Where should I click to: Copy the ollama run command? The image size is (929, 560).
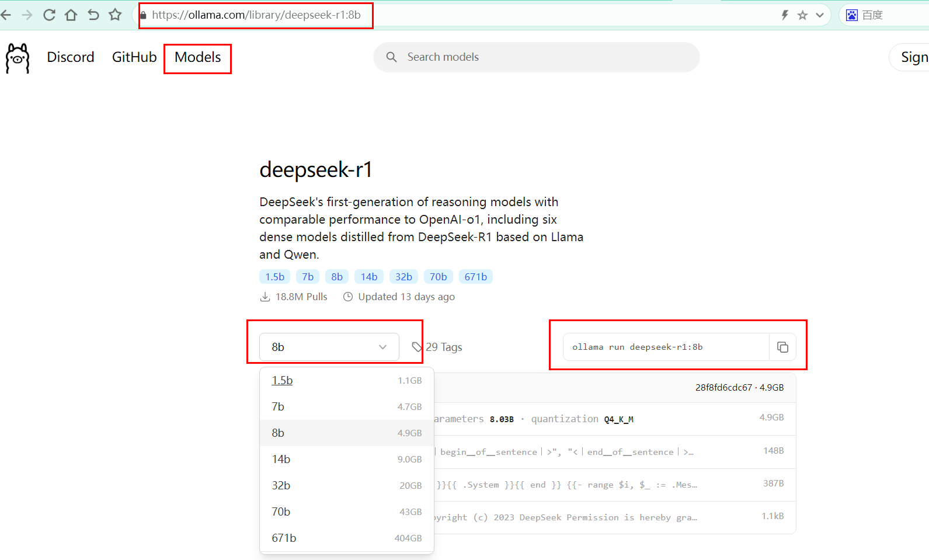[782, 347]
